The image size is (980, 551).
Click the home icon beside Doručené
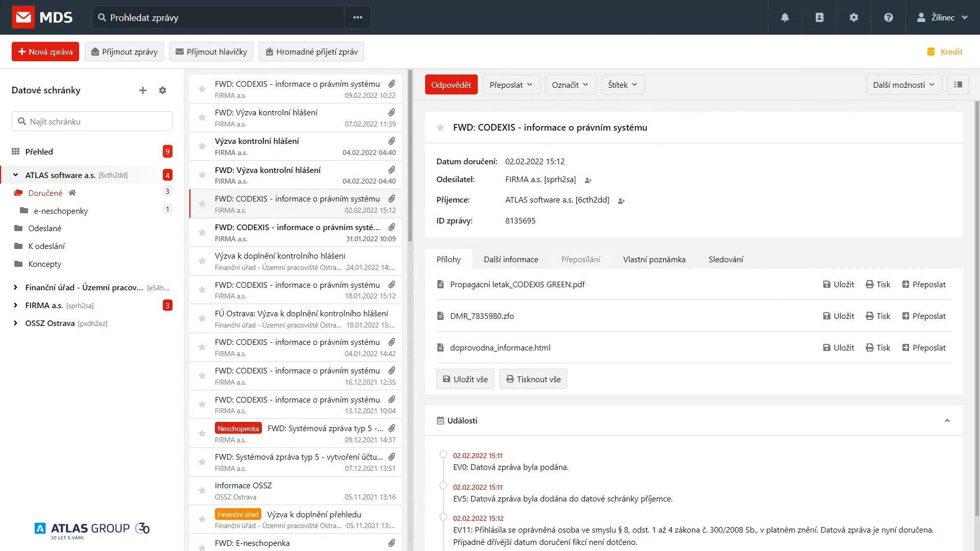point(72,193)
